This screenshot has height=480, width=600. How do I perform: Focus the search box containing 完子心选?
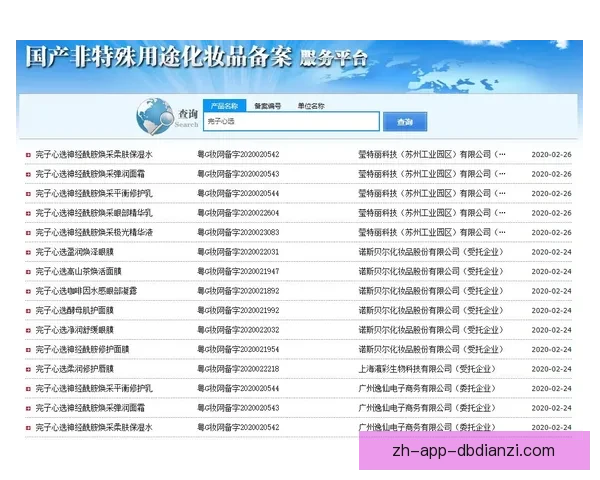pos(291,121)
